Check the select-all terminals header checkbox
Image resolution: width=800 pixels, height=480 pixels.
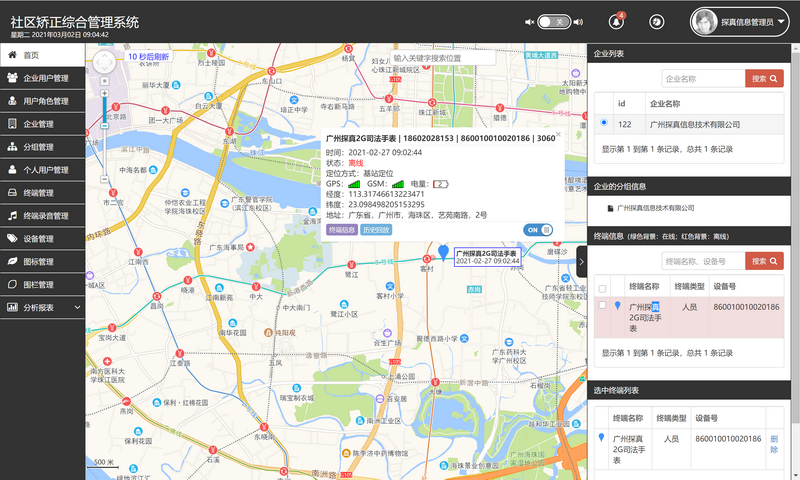[x=603, y=289]
